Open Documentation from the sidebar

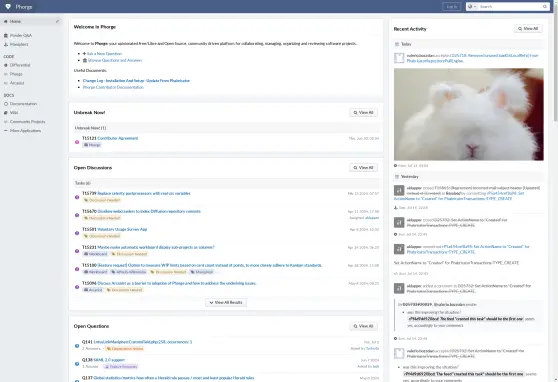coord(23,104)
